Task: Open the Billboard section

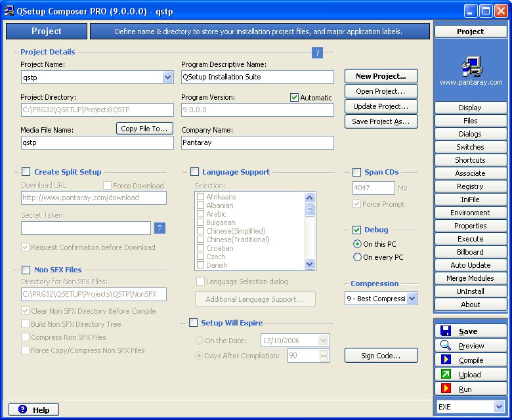Action: pyautogui.click(x=470, y=252)
